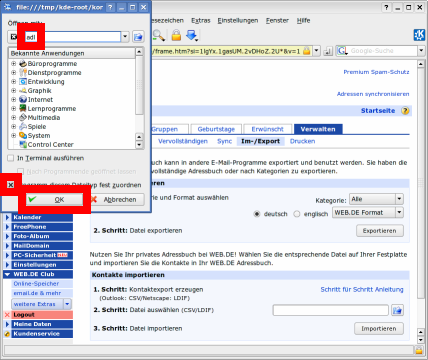Open file browser icon next to Öffnen mit field
This screenshot has width=428, height=360.
coord(138,37)
